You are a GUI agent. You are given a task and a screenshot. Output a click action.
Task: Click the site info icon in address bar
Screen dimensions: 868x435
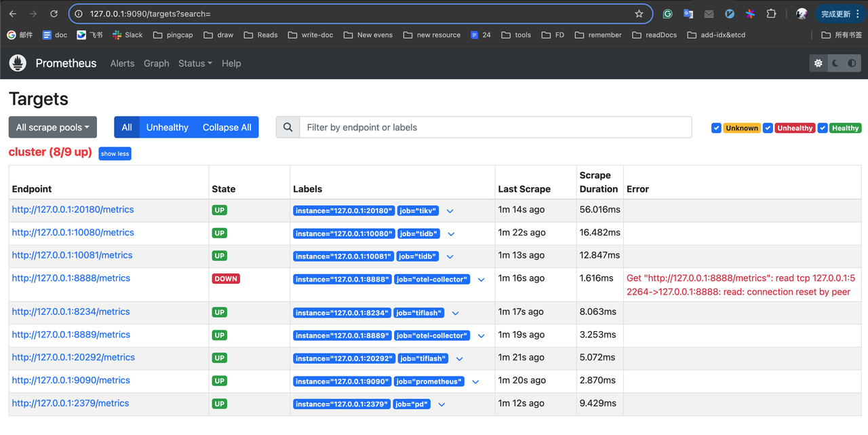pos(79,14)
